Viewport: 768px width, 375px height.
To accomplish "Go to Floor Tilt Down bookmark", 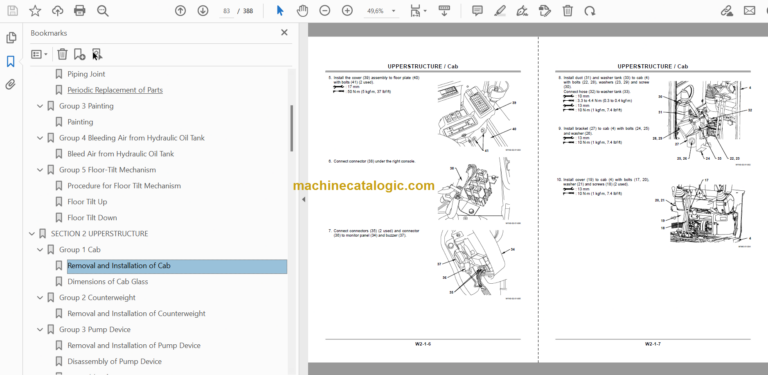I will coord(92,217).
